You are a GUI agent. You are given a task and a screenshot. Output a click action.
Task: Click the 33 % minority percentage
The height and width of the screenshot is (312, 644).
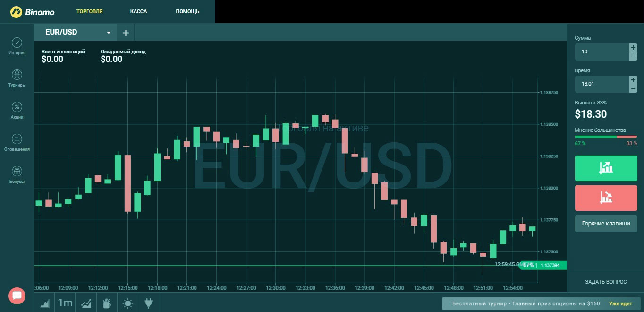tap(632, 143)
